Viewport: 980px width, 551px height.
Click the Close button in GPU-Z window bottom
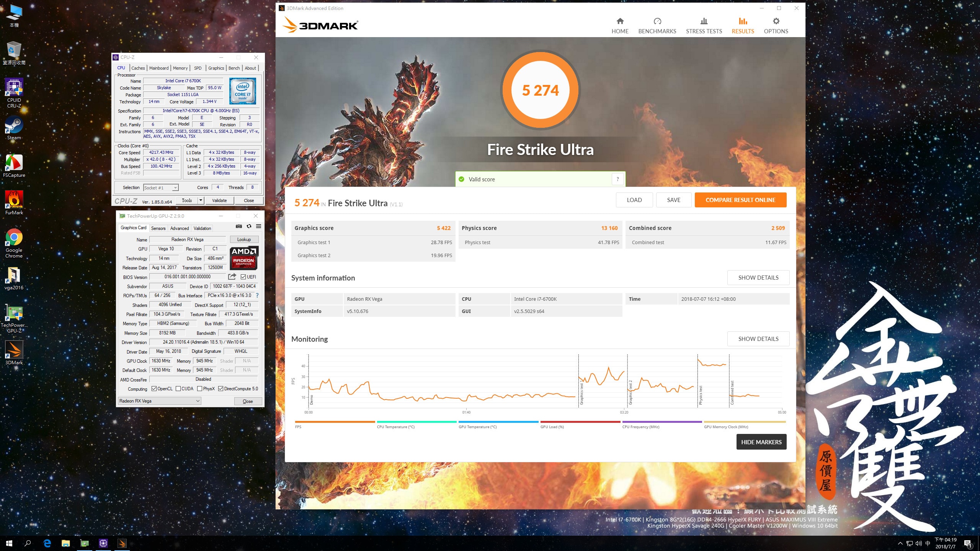point(248,401)
